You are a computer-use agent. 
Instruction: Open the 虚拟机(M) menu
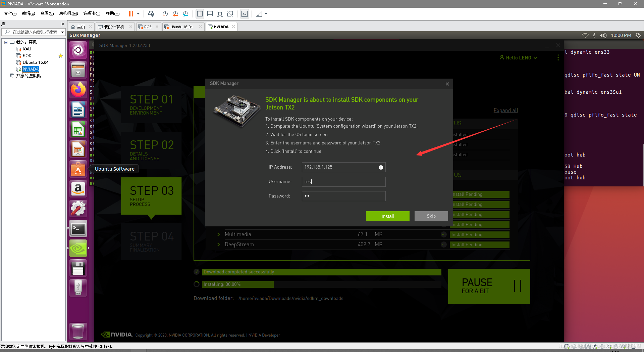pos(68,13)
